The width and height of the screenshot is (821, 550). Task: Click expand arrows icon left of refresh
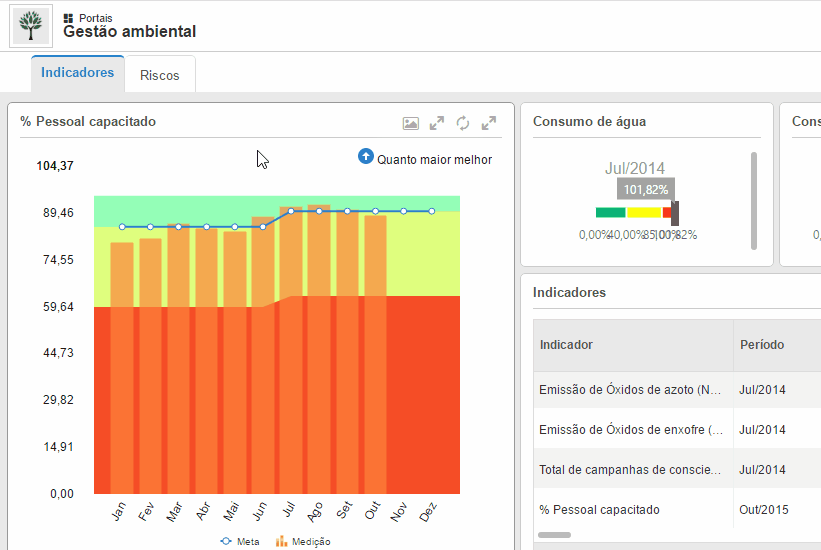[x=437, y=123]
